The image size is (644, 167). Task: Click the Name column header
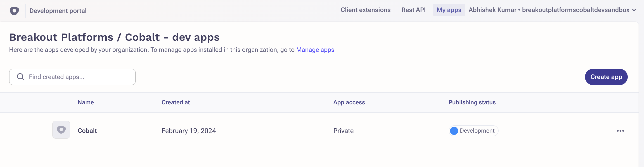pyautogui.click(x=86, y=102)
